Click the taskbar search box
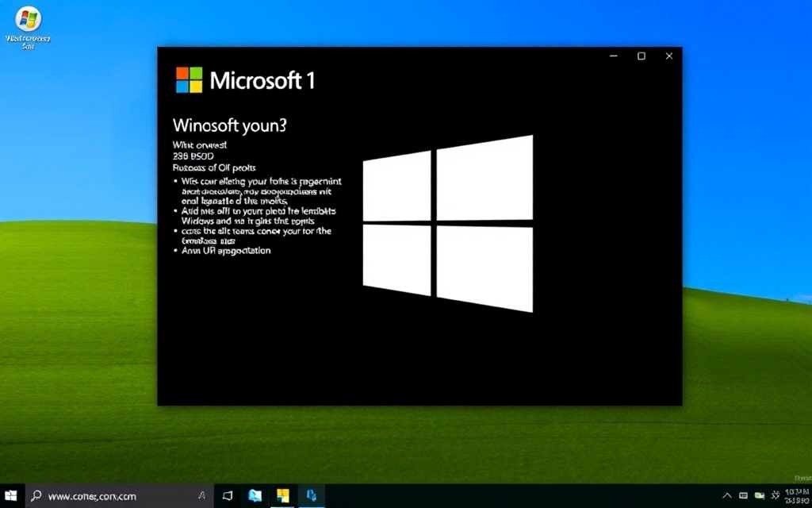 tap(119, 496)
